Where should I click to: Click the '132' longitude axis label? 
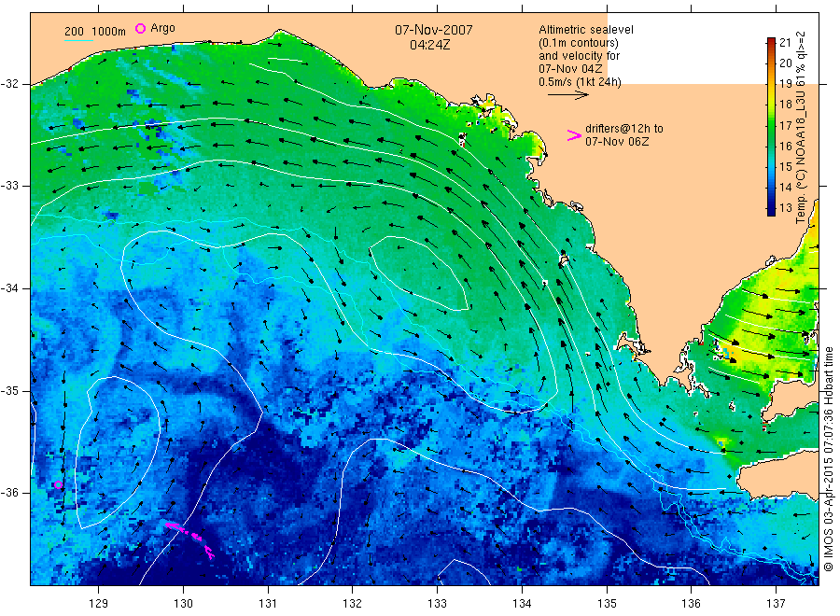click(x=353, y=604)
